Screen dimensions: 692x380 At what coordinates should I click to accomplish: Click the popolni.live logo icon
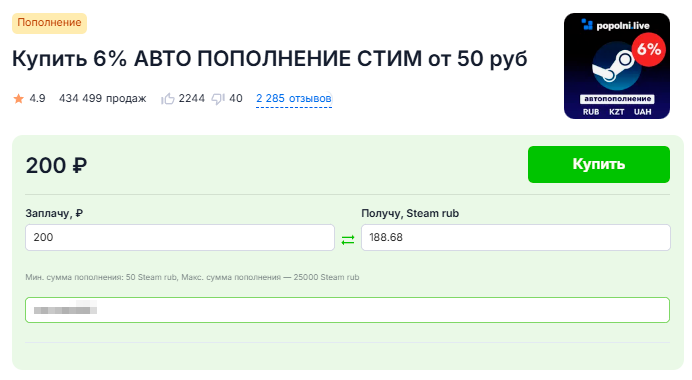587,24
